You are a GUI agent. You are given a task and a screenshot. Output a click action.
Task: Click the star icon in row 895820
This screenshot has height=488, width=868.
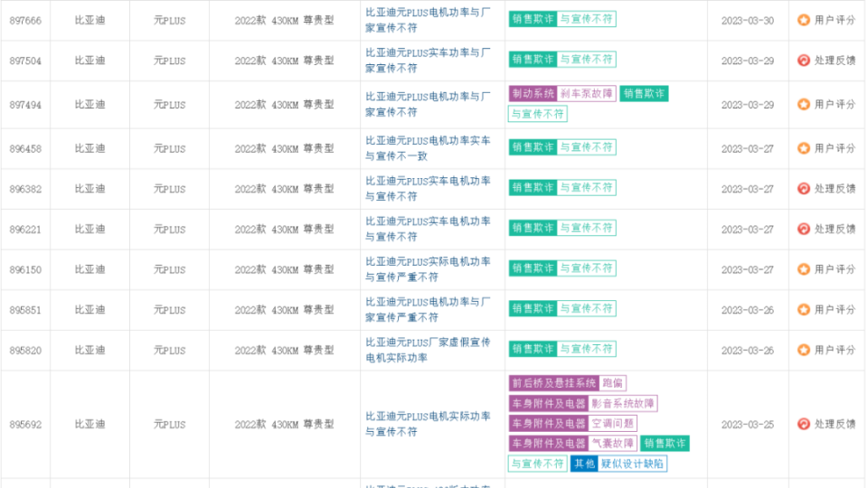pos(803,350)
